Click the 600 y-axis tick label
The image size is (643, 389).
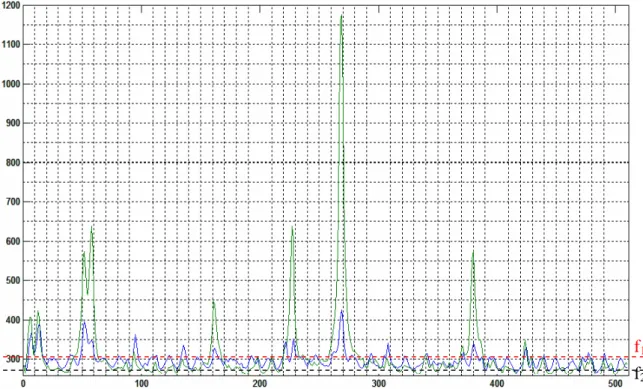coord(13,241)
